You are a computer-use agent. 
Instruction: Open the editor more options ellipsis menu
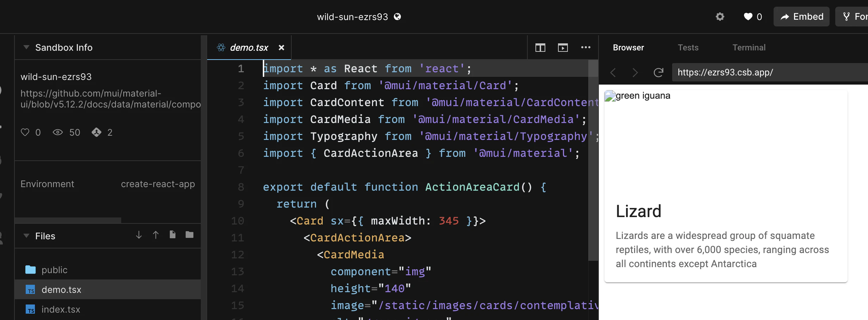[x=585, y=47]
